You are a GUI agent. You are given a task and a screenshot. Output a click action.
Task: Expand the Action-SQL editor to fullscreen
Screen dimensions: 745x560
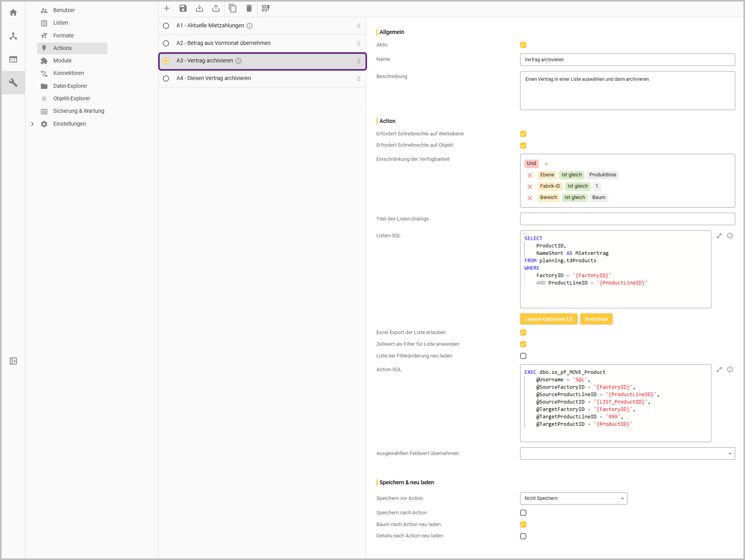coord(719,370)
